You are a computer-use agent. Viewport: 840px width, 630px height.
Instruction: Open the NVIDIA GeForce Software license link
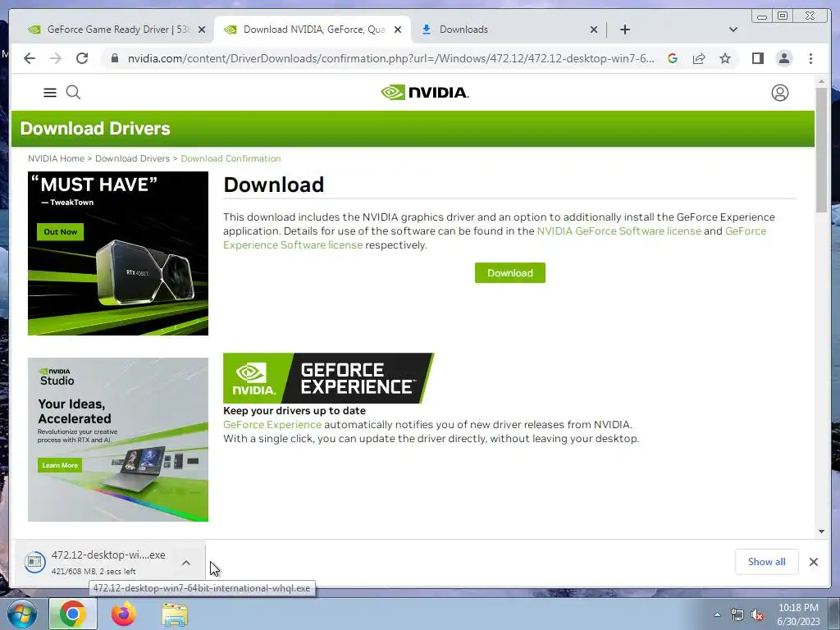click(x=619, y=231)
